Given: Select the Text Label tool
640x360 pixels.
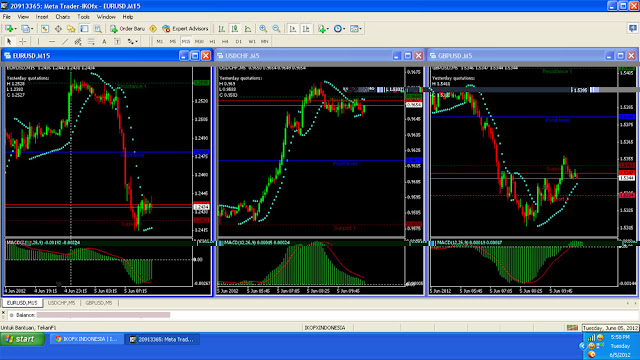Looking at the screenshot, I should point(117,41).
